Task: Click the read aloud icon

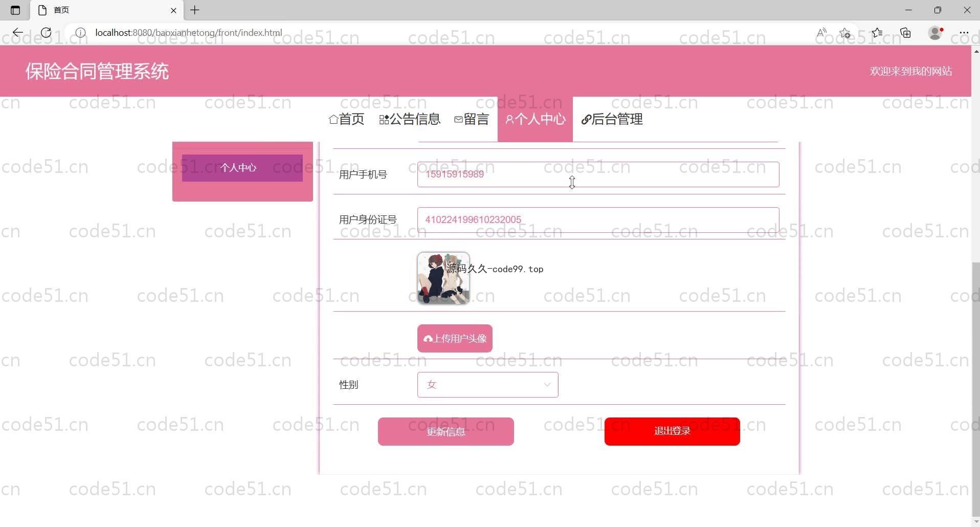Action: (x=821, y=33)
